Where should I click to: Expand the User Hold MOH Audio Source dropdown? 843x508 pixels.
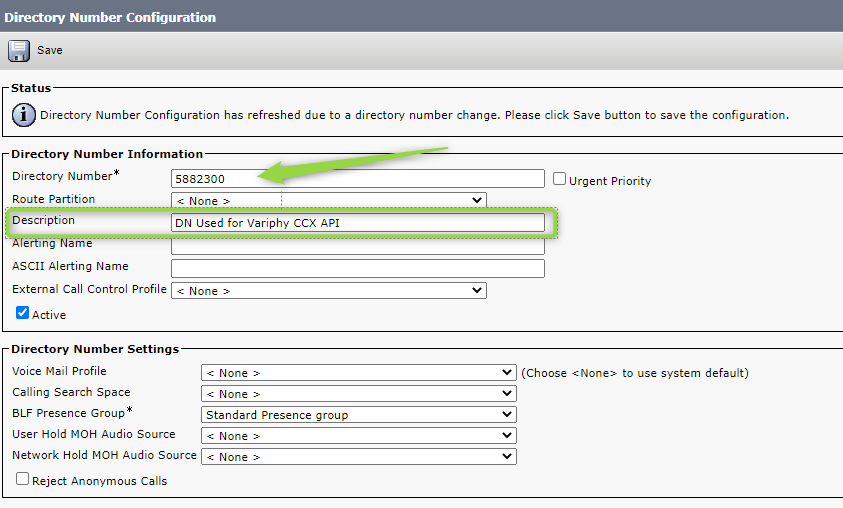[359, 435]
